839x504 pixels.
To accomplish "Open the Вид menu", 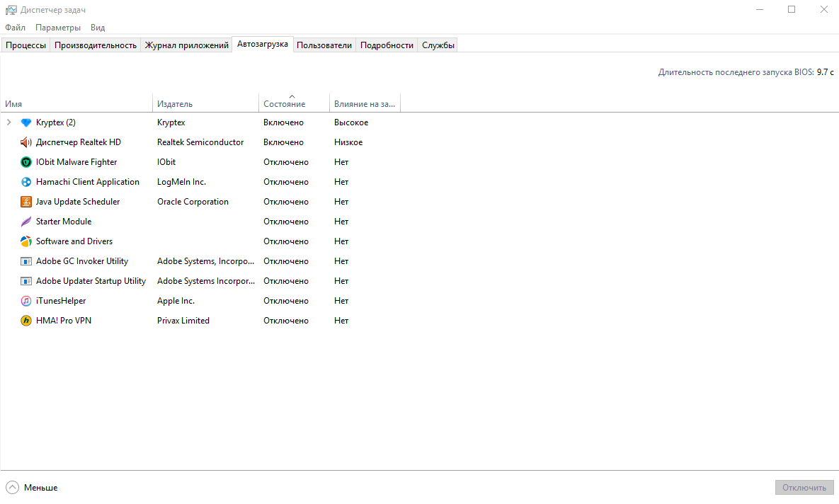I will (x=98, y=28).
